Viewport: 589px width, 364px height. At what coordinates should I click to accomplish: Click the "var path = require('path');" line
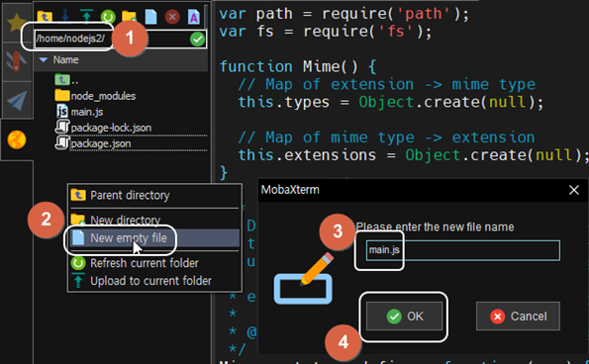point(344,14)
